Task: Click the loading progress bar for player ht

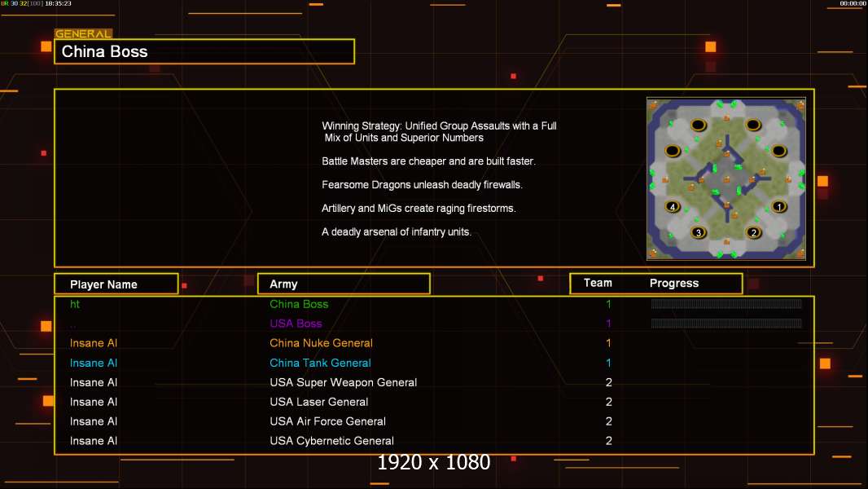Action: [726, 303]
